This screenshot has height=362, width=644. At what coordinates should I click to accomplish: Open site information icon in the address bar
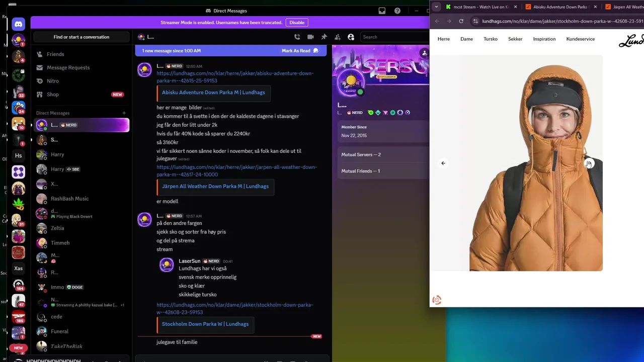(x=475, y=21)
